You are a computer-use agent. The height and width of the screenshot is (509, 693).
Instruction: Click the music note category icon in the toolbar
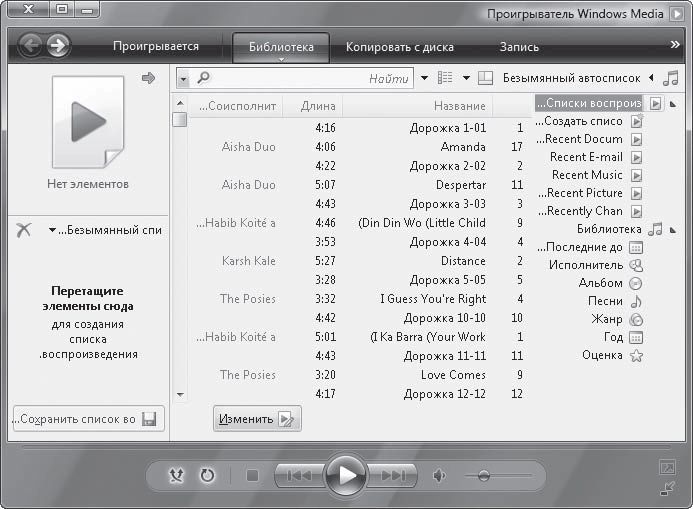tap(671, 79)
